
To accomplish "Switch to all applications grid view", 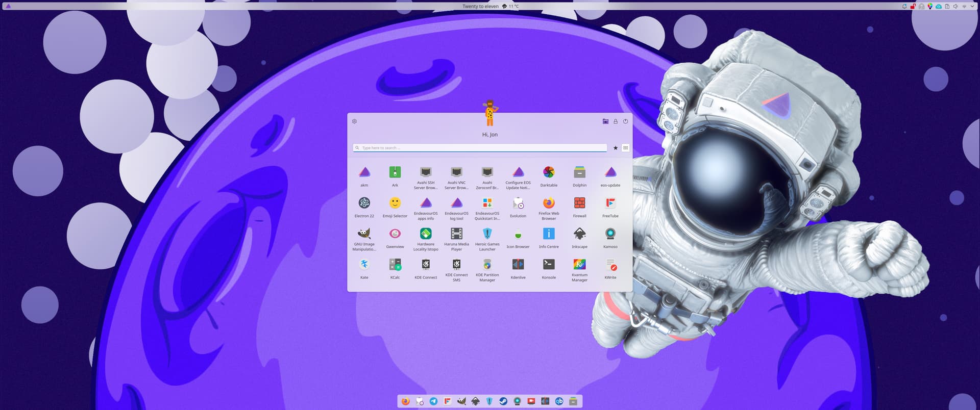I will (625, 148).
